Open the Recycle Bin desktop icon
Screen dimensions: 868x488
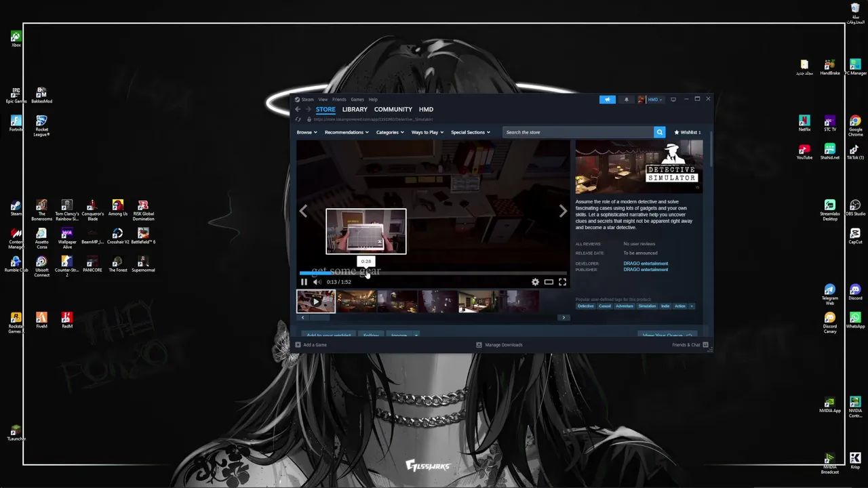pos(855,13)
